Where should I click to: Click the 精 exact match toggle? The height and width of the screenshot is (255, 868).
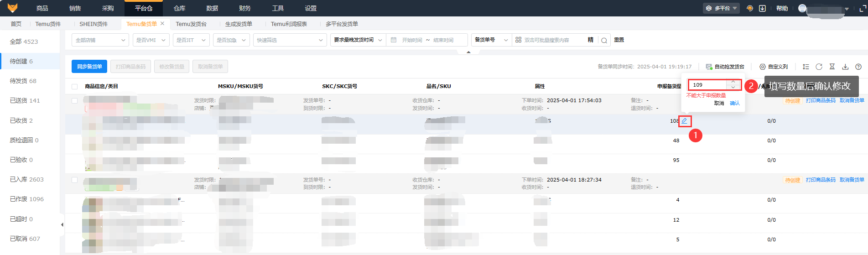(591, 40)
